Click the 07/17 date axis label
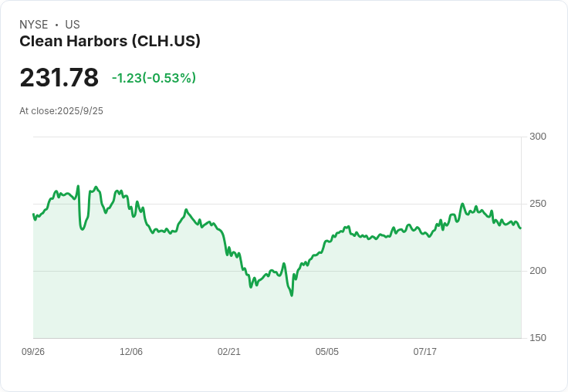The height and width of the screenshot is (392, 568). [x=425, y=352]
